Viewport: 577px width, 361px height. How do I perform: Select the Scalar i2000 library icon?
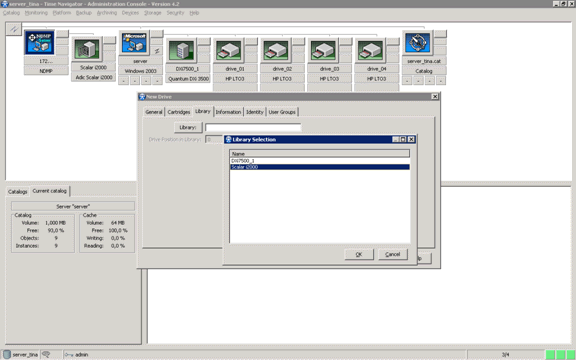(x=87, y=49)
